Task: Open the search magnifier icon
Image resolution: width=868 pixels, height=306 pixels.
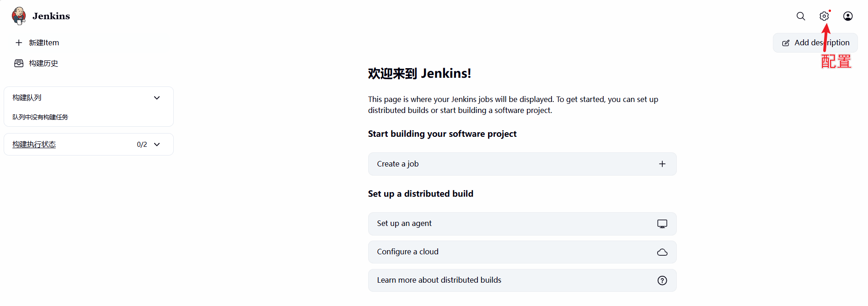Action: pos(801,16)
